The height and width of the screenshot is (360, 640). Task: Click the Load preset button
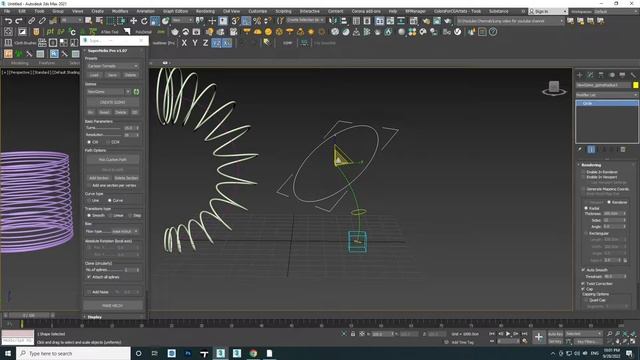(94, 75)
